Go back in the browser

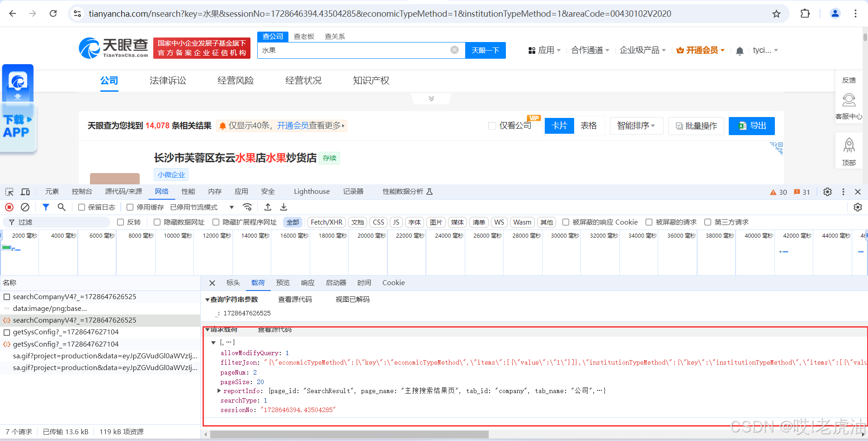point(13,14)
